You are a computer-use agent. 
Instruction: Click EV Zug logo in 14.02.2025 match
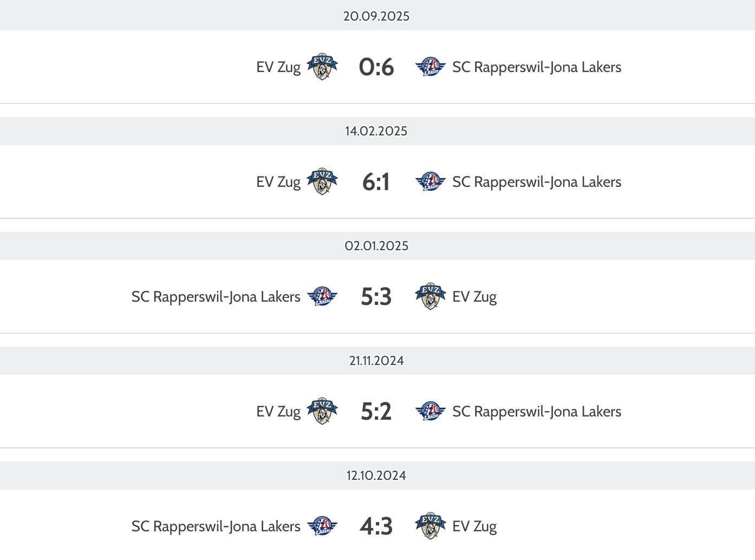coord(322,182)
